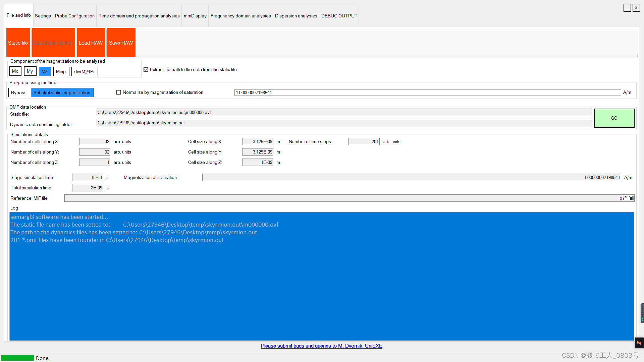Go to the mmDisplay tab

tap(195, 16)
